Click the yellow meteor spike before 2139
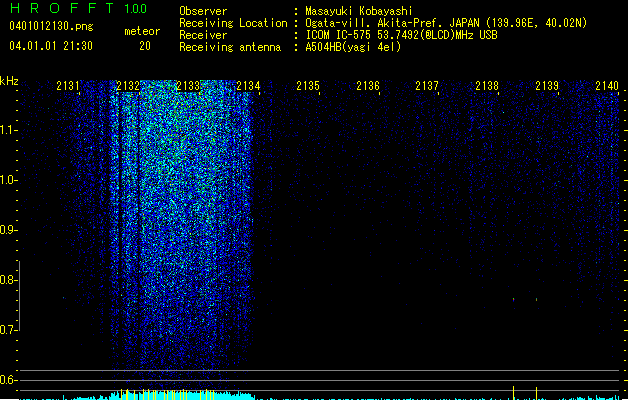Viewport: 629px width, 400px height. [536, 394]
